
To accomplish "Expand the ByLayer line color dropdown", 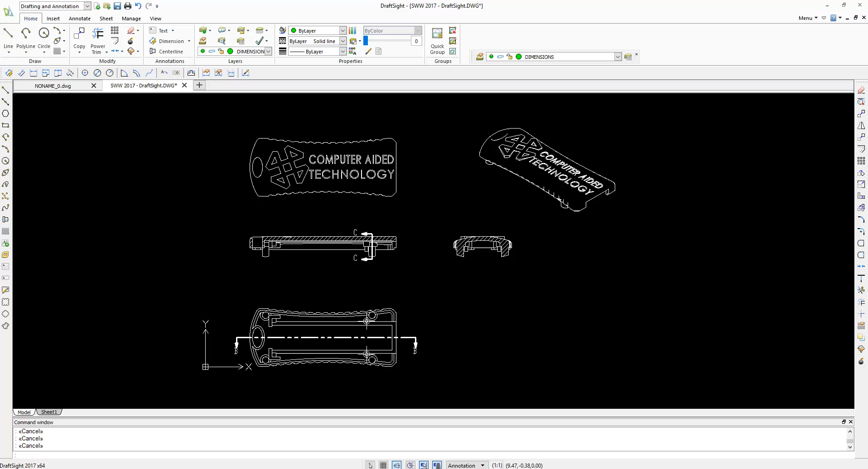I will point(343,30).
